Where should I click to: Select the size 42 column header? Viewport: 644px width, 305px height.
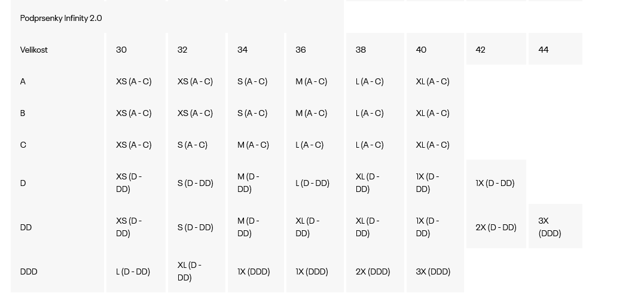481,50
